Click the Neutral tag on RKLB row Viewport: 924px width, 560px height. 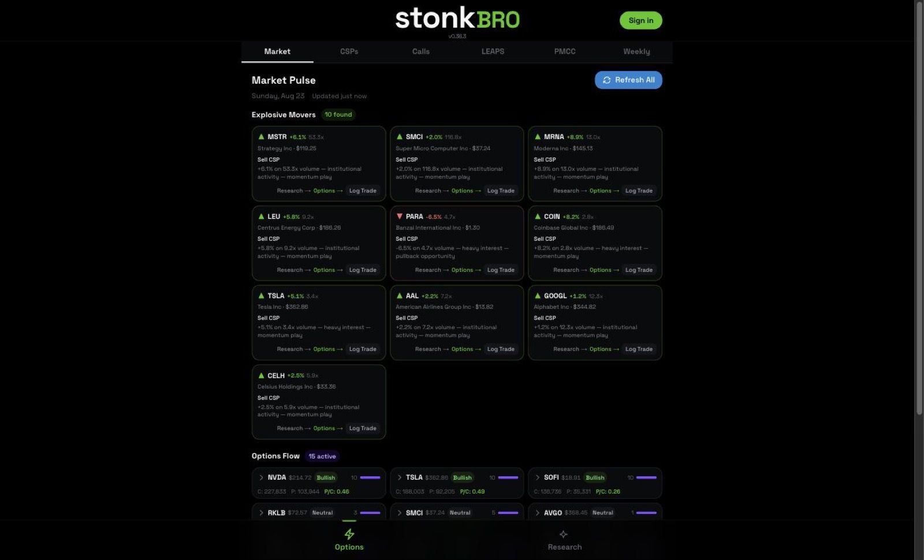[322, 513]
